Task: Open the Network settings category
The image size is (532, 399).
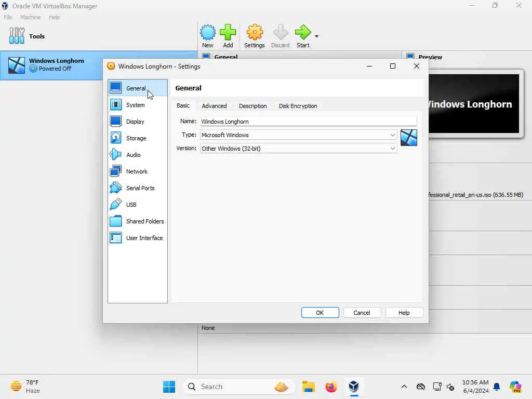Action: tap(137, 171)
